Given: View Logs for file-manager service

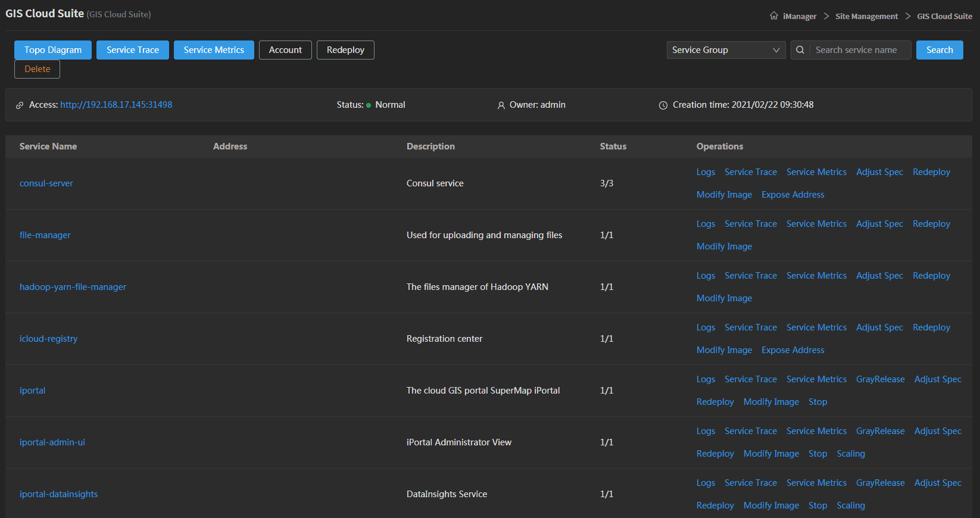Looking at the screenshot, I should point(706,224).
